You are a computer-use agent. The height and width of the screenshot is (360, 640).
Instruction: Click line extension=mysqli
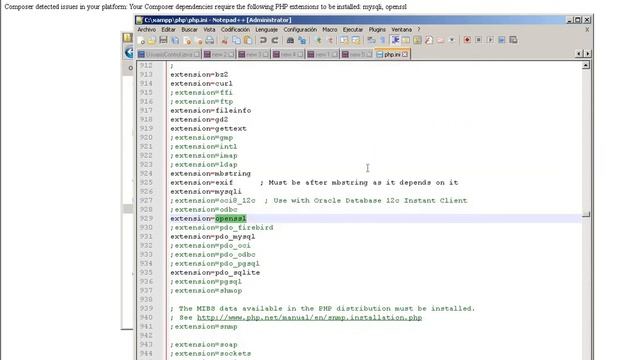point(206,191)
